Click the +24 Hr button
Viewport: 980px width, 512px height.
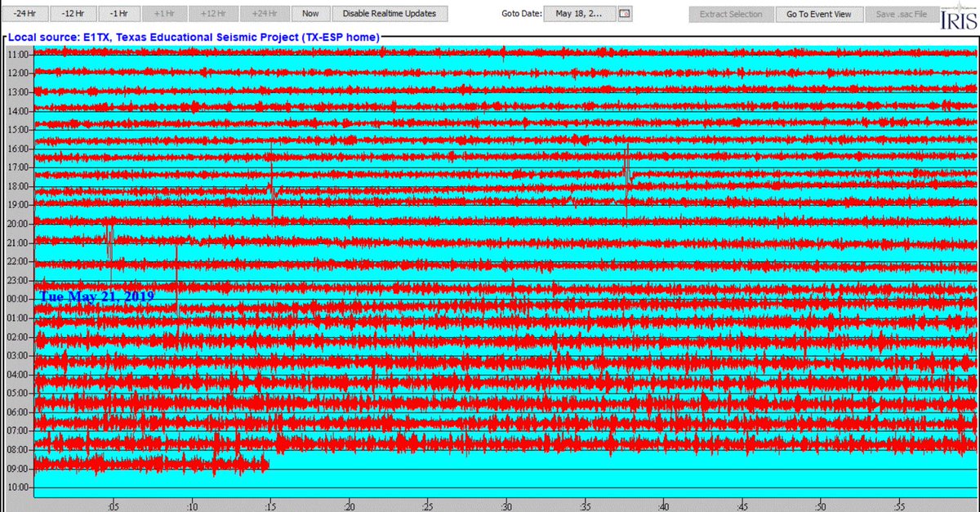[264, 14]
